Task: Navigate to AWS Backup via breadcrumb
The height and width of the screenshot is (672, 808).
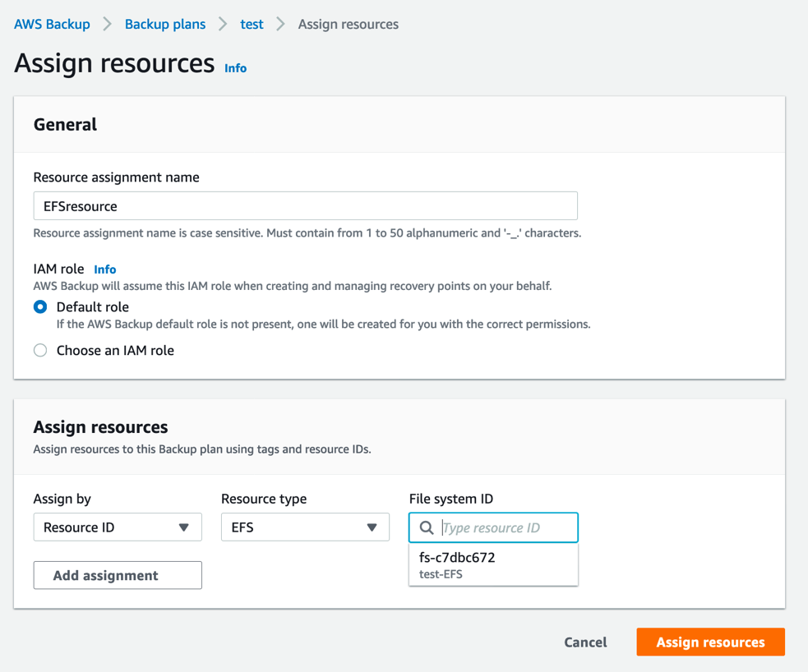Action: click(x=52, y=24)
